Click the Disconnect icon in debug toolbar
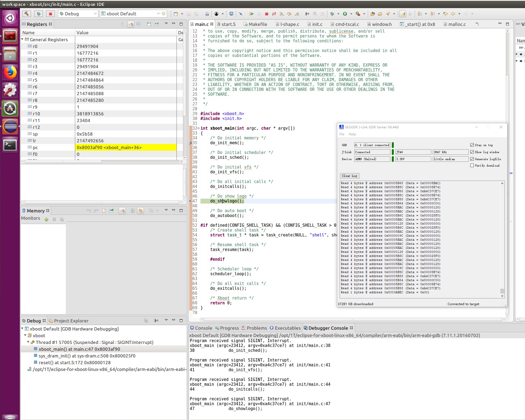Image resolution: width=525 pixels, height=420 pixels. click(x=274, y=14)
